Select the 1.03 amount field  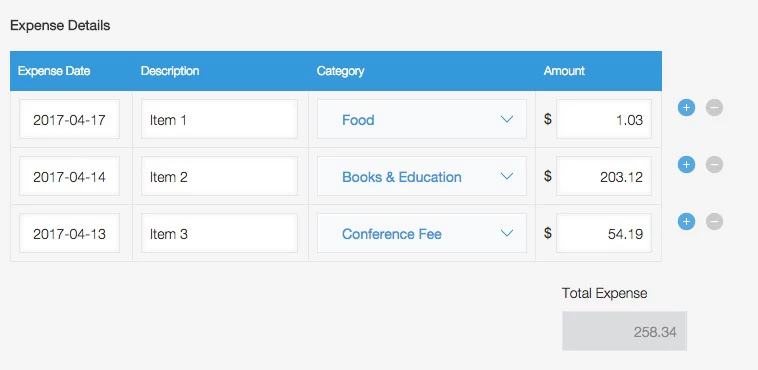pyautogui.click(x=604, y=119)
